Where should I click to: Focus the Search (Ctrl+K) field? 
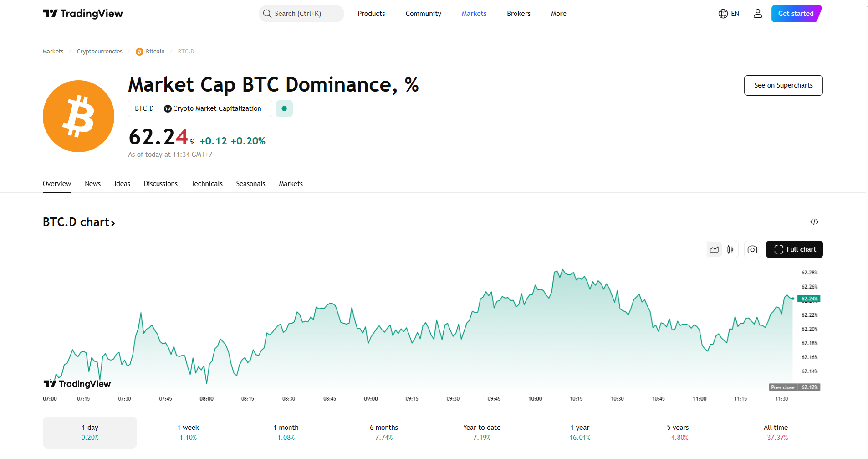(301, 14)
